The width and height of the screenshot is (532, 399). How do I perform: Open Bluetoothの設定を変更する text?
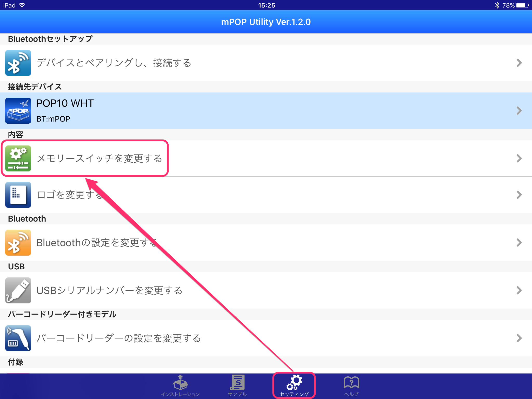pos(97,243)
